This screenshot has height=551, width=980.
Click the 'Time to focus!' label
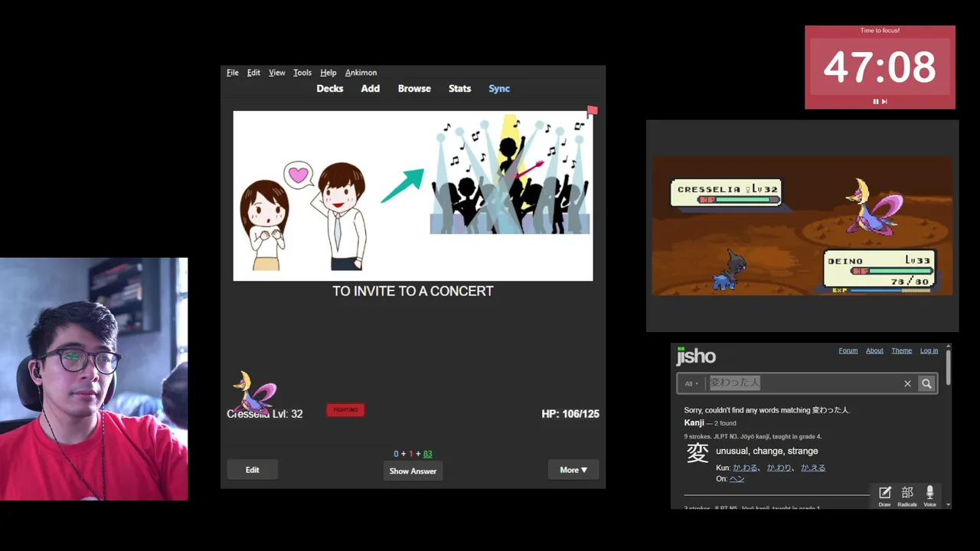coord(880,31)
